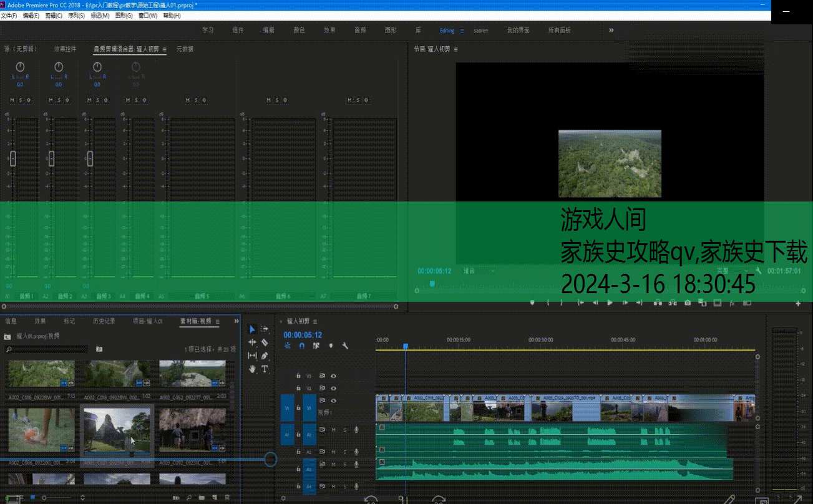
Task: Click the find-in-bin folder icon beside search
Action: point(99,349)
